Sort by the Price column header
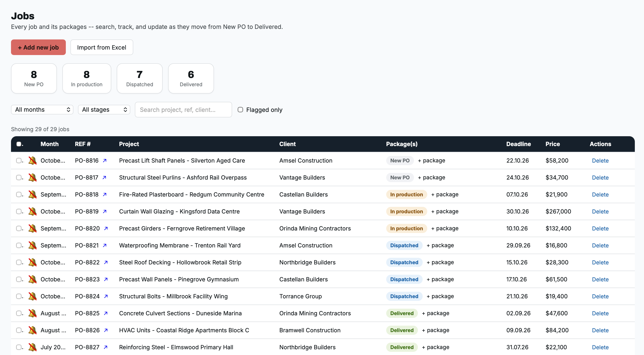Viewport: 644px width, 355px height. click(x=552, y=144)
